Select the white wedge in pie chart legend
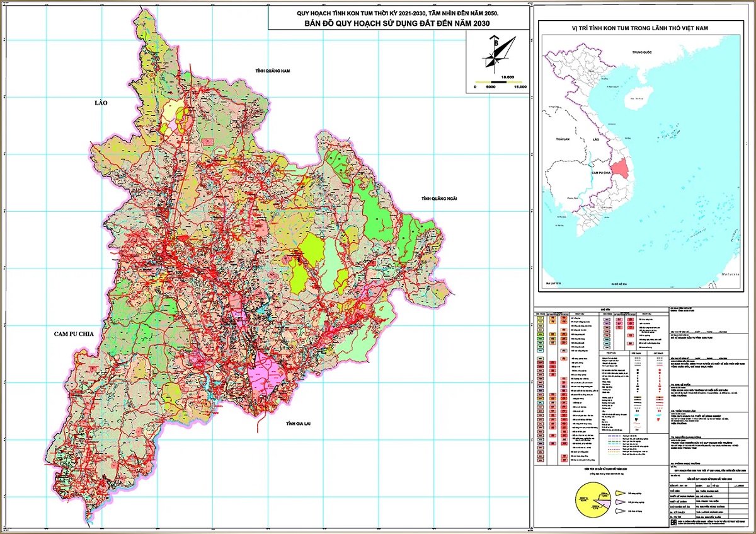Viewport: 756px width, 534px height. coord(620,511)
